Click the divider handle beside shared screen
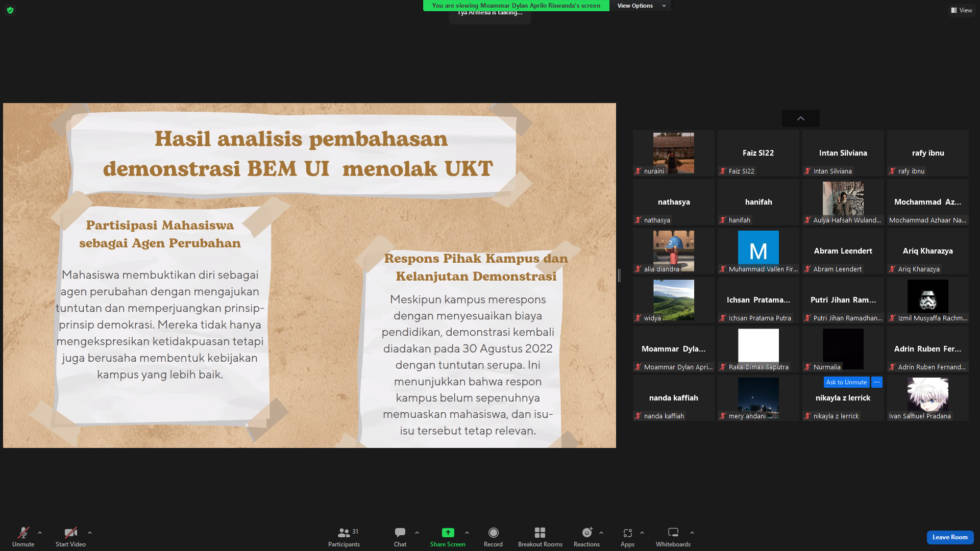Viewport: 980px width, 551px height. click(x=619, y=275)
